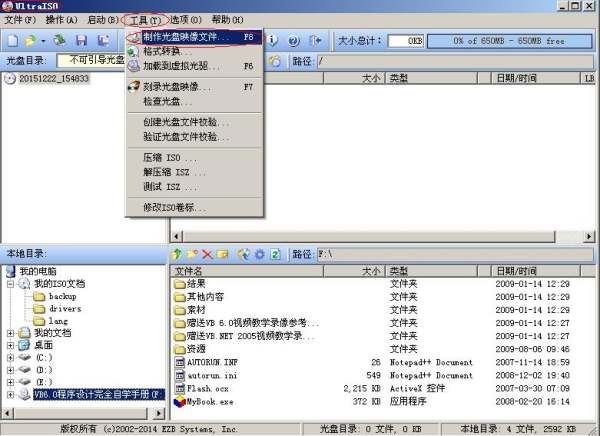Open the 文件(F) menu

tap(20, 20)
